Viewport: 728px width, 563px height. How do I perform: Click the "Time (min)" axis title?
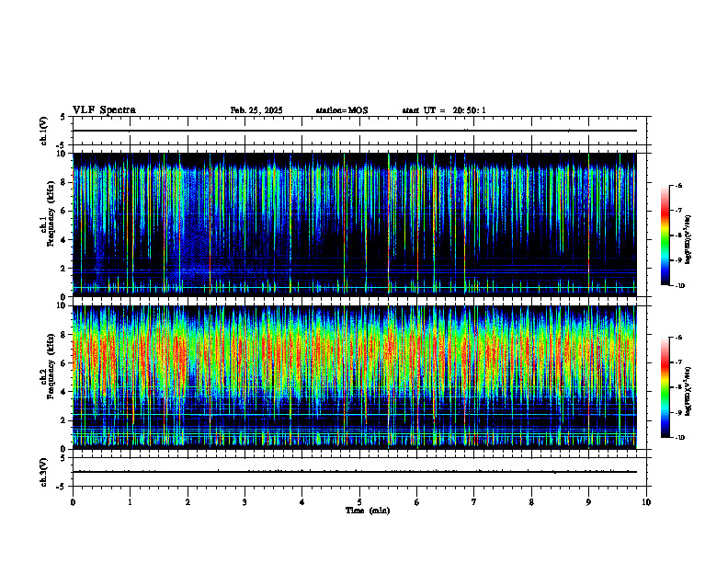coord(368,511)
